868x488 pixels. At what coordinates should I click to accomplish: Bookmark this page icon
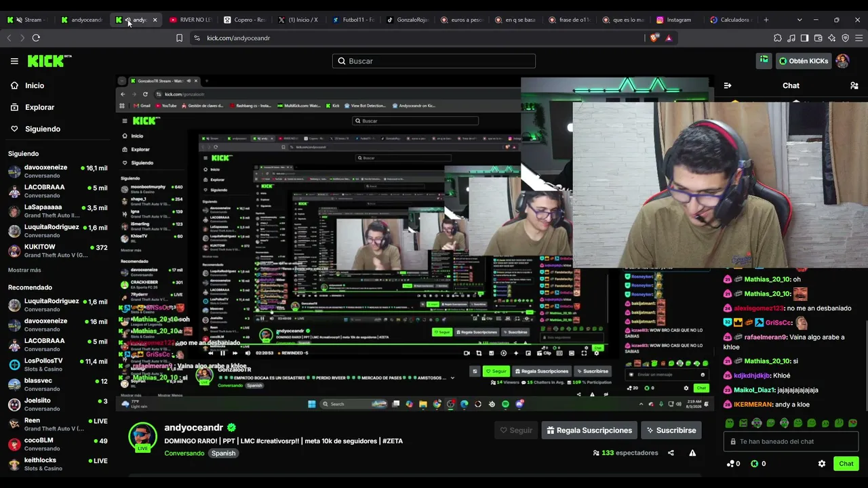click(179, 38)
